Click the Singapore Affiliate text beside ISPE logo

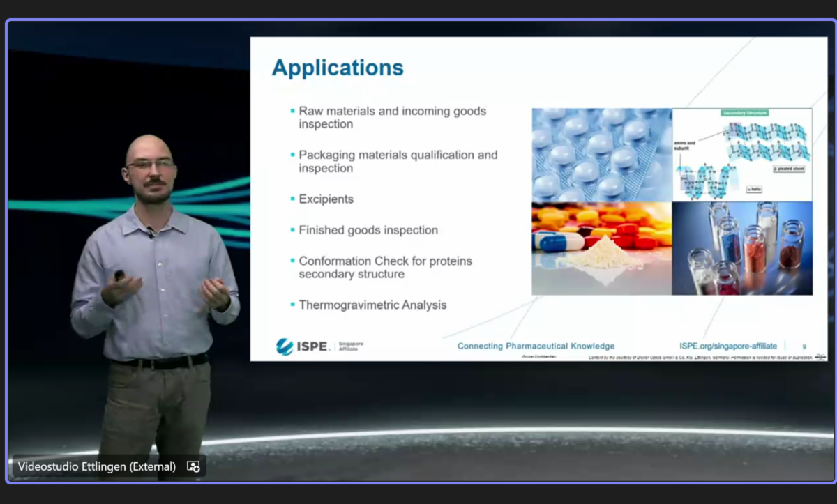pos(350,346)
